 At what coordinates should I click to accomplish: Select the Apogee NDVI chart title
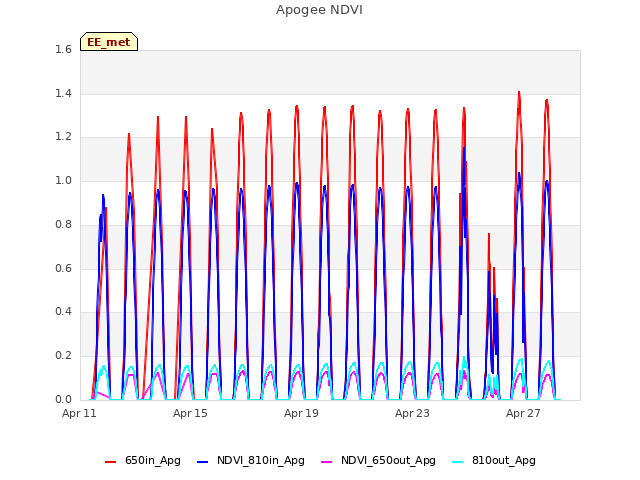pyautogui.click(x=319, y=10)
